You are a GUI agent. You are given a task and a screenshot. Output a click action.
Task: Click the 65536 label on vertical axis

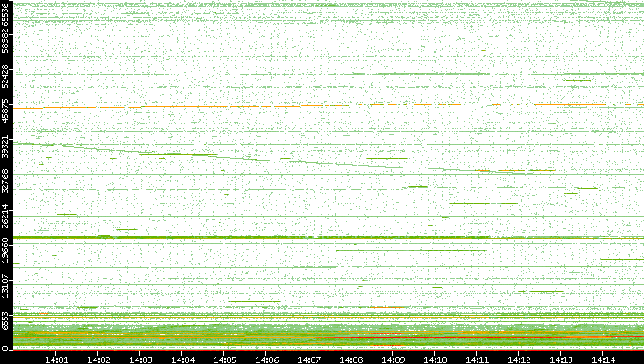coord(6,17)
